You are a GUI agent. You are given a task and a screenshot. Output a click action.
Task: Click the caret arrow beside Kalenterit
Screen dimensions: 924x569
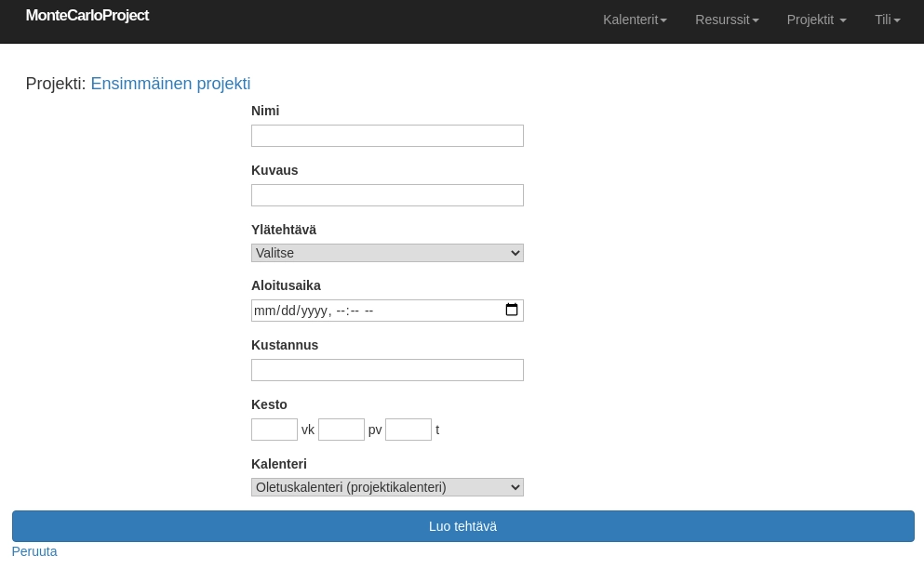pos(663,20)
